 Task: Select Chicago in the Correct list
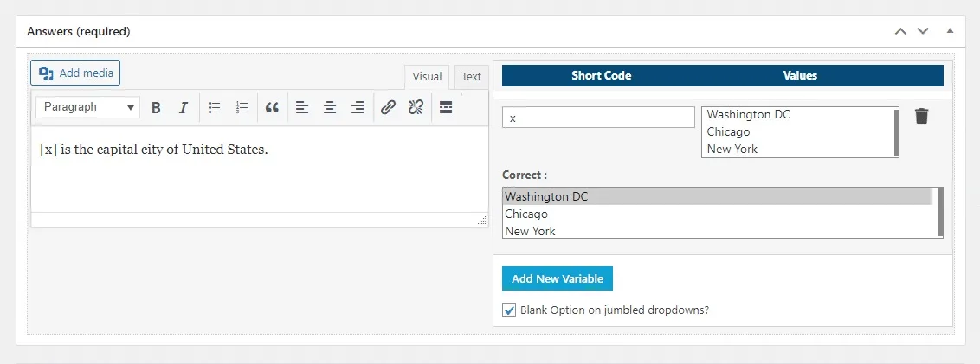click(x=526, y=214)
